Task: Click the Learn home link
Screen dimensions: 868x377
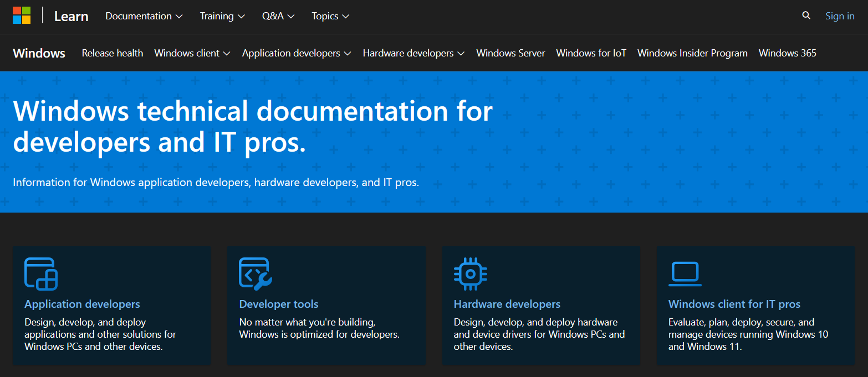Action: pos(71,16)
